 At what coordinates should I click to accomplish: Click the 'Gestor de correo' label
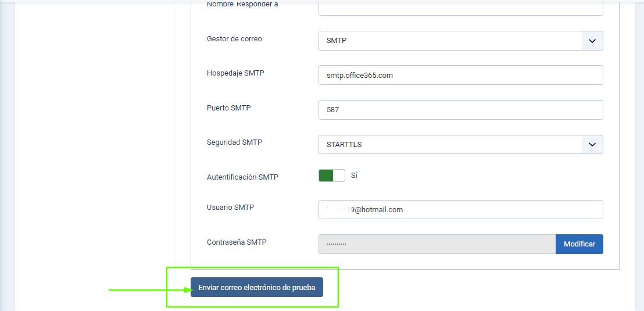point(234,39)
